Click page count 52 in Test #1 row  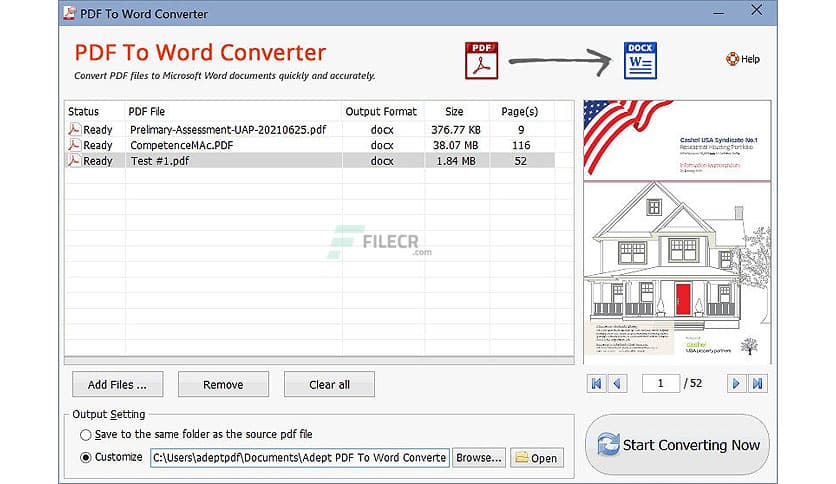(x=521, y=160)
